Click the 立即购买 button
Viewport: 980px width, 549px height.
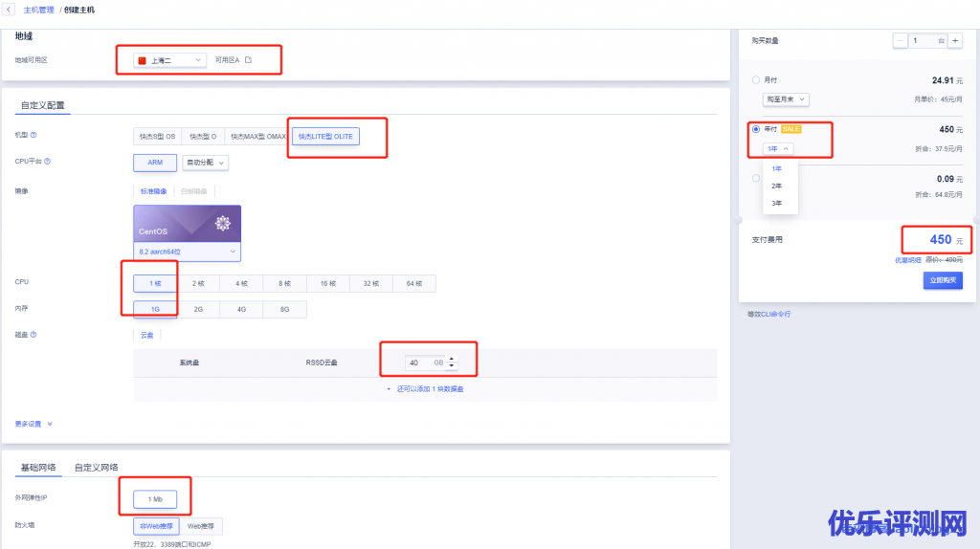943,280
